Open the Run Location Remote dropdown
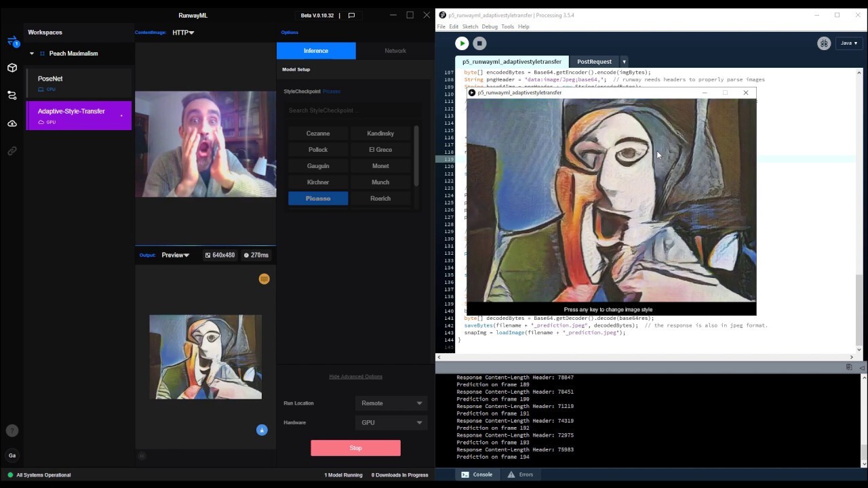 pyautogui.click(x=391, y=403)
